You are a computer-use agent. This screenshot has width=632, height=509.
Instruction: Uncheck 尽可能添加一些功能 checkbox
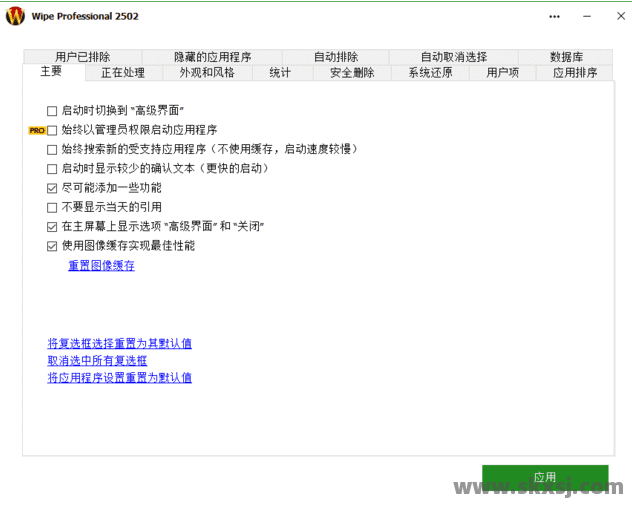[52, 188]
